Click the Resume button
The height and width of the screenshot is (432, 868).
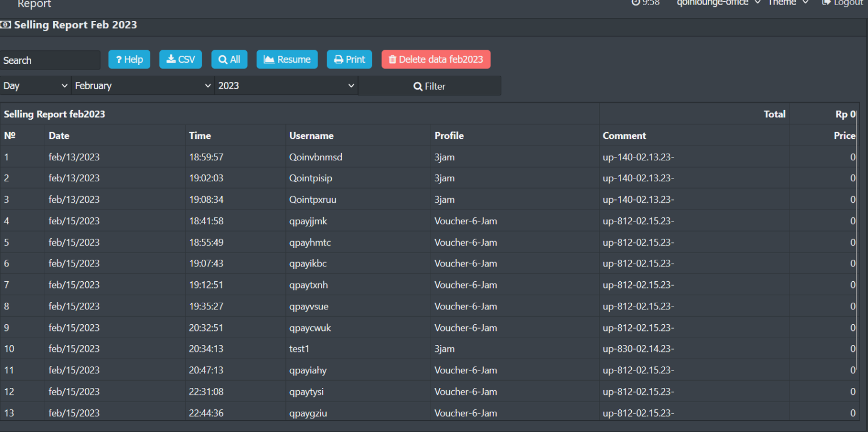click(287, 59)
